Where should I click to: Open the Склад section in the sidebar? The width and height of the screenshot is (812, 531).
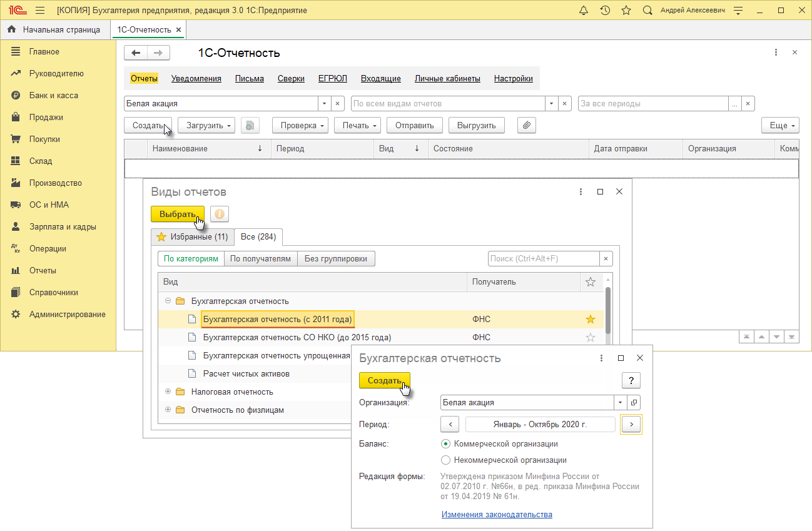(41, 161)
